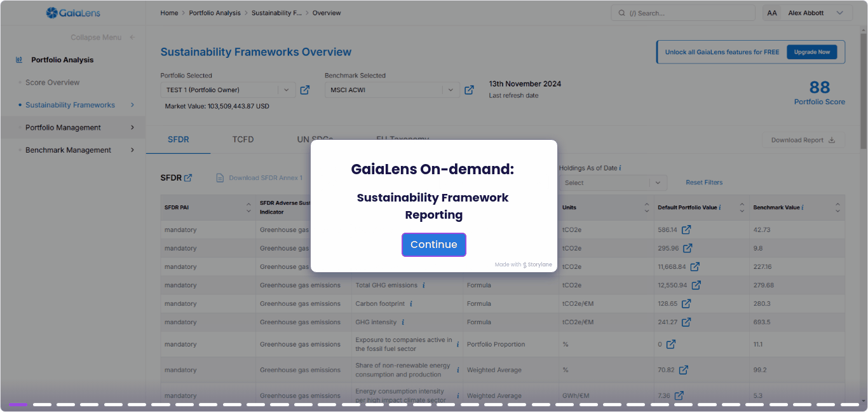
Task: Open the Holdings As of Date select
Action: point(613,182)
